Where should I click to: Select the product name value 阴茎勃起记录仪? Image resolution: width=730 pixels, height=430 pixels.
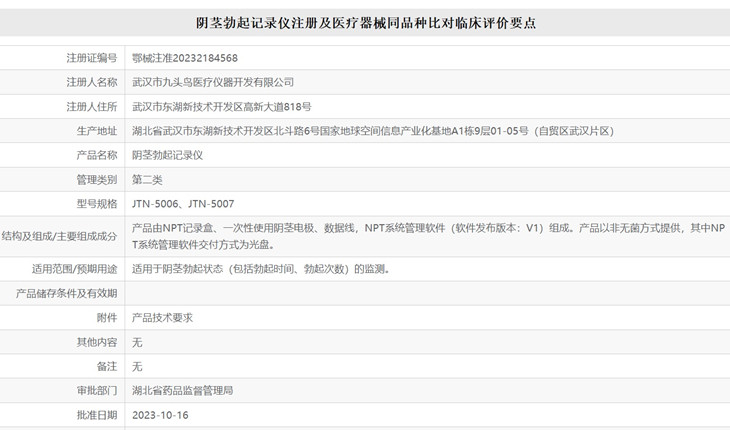pyautogui.click(x=168, y=155)
